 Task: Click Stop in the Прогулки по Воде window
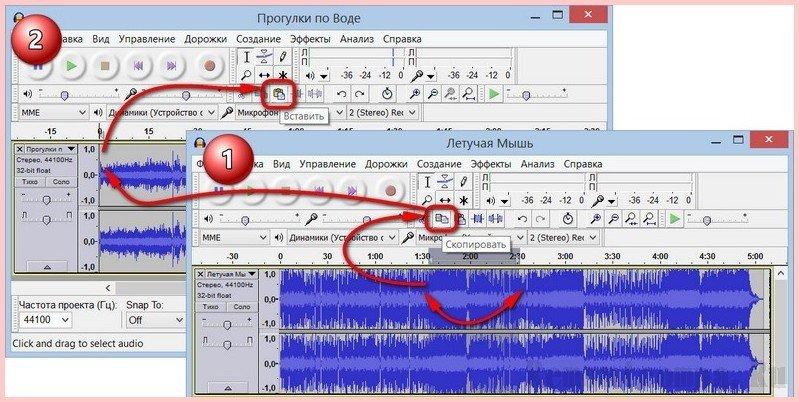click(x=105, y=65)
